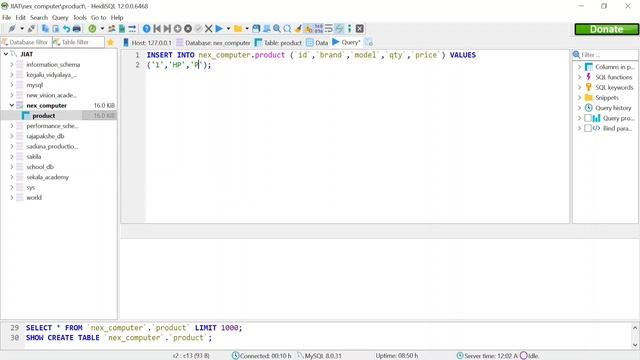Screen dimensions: 640x360
Task: Select the product table in the tree
Action: point(44,116)
